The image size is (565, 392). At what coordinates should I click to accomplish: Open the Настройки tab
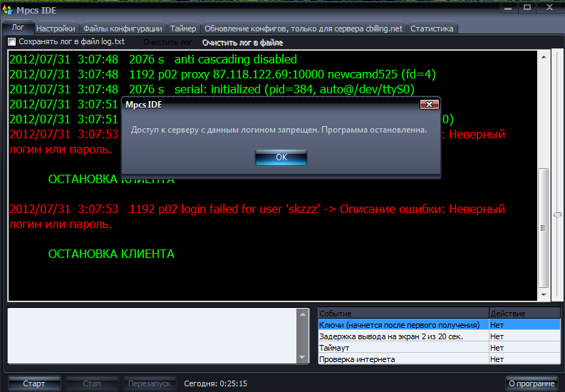click(56, 29)
